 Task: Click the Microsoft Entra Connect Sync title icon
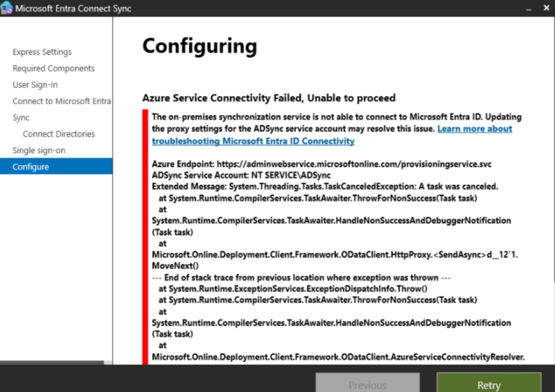tap(7, 8)
